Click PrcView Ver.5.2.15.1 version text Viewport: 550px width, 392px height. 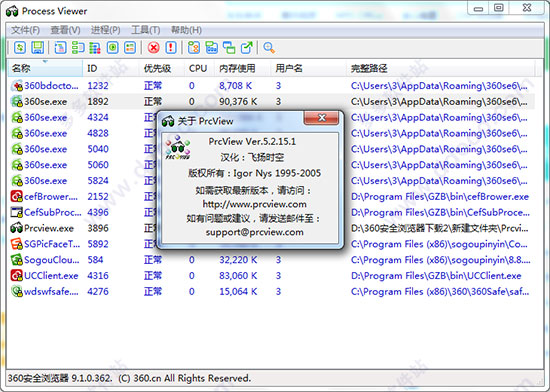pos(252,141)
